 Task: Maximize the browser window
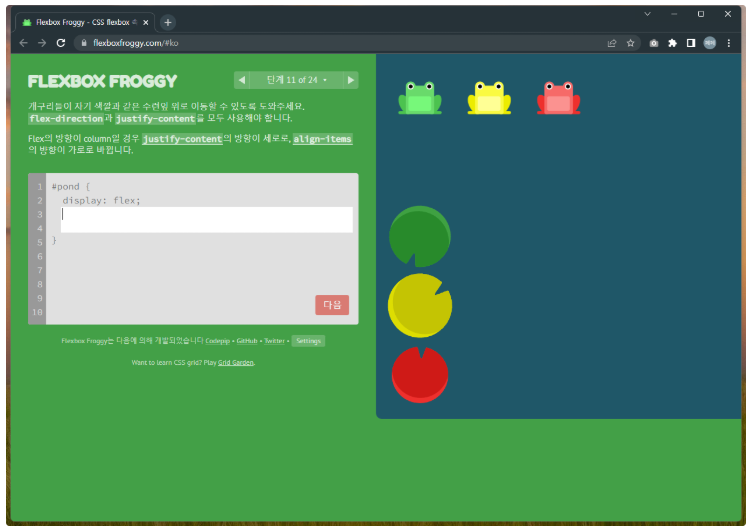click(701, 14)
